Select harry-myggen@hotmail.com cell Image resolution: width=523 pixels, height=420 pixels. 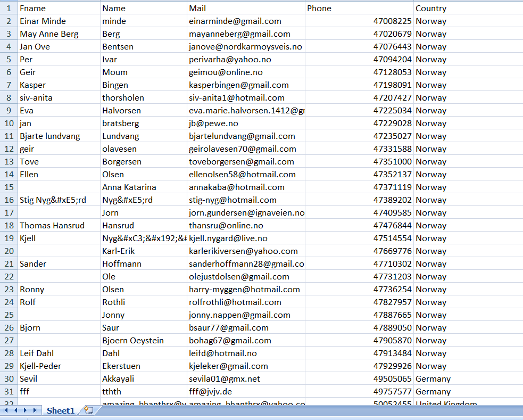click(246, 289)
